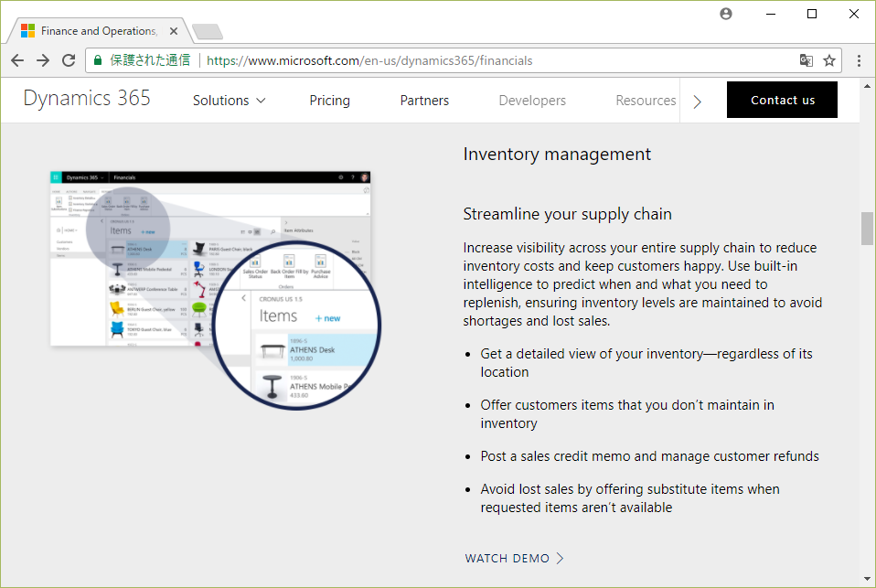Open the Partners menu item
Viewport: 876px width, 588px height.
[x=424, y=101]
